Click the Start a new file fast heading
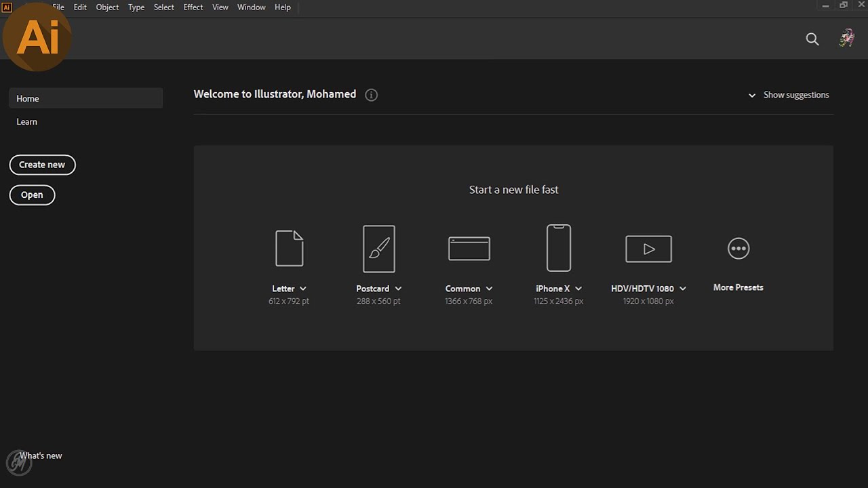Viewport: 868px width, 488px height. tap(514, 190)
